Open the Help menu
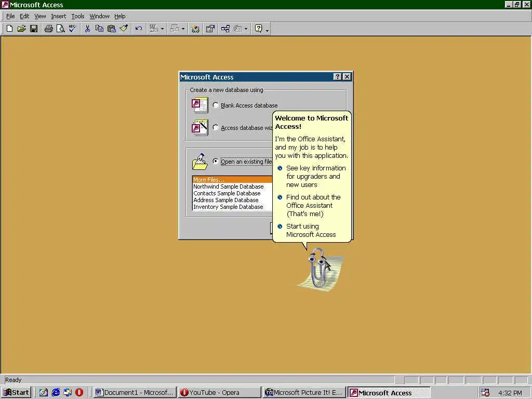The width and height of the screenshot is (532, 399). pyautogui.click(x=120, y=16)
